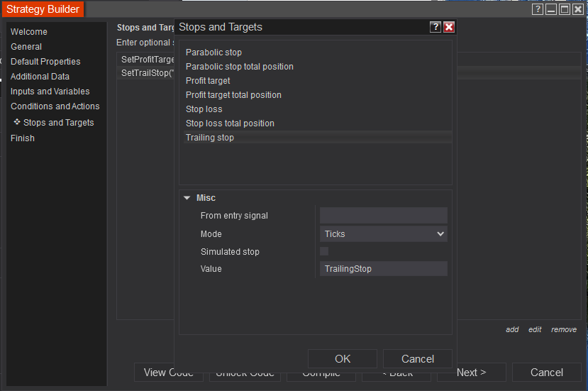
Task: Open Default Properties page
Action: [45, 62]
